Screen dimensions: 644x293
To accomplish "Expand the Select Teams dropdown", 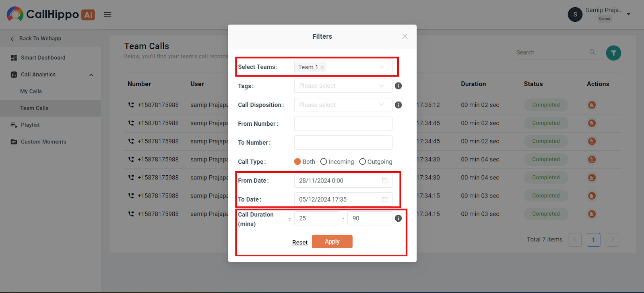I will 382,67.
